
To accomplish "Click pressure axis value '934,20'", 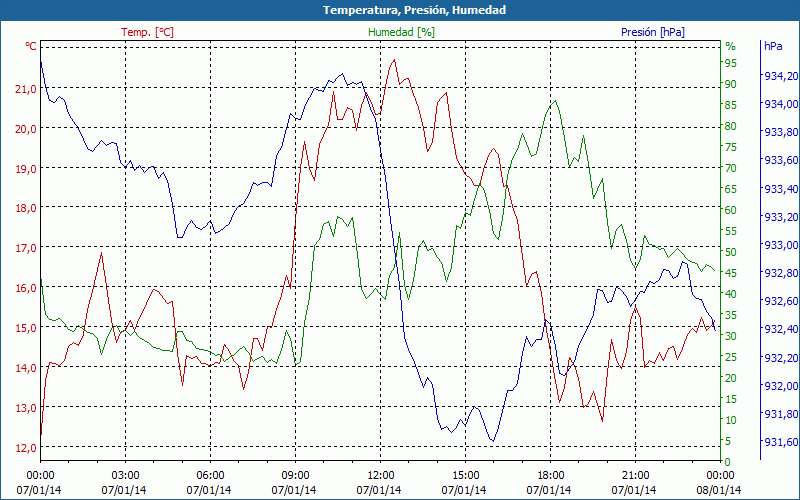I will pyautogui.click(x=781, y=76).
